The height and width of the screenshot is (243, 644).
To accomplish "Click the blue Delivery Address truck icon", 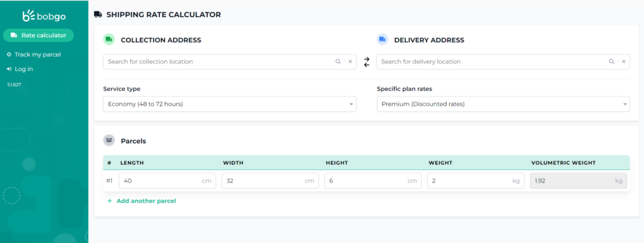I will pos(382,40).
